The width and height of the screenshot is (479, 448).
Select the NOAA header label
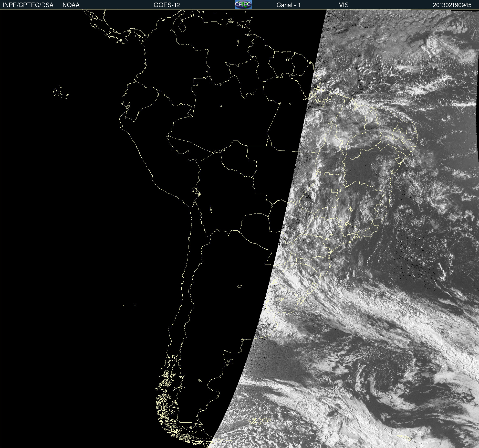click(x=71, y=5)
